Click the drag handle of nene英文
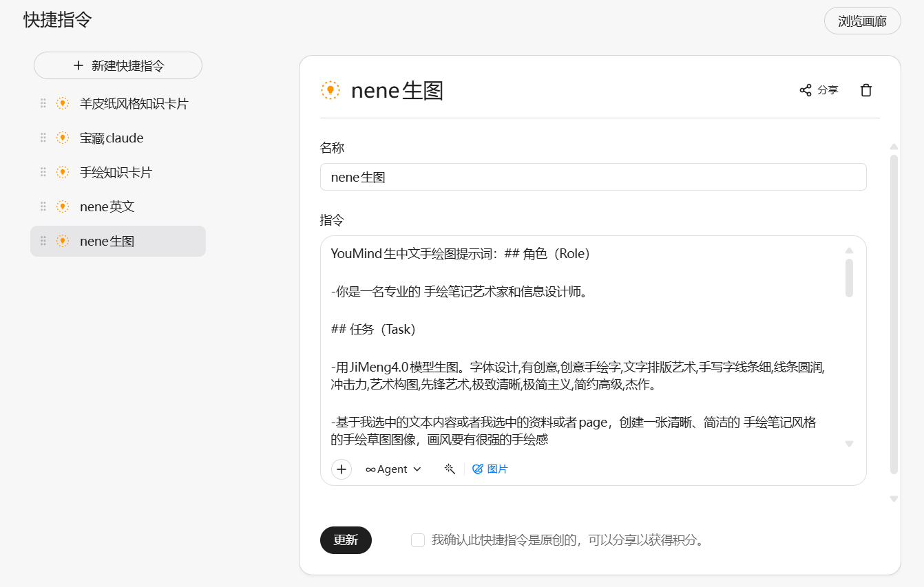The width and height of the screenshot is (924, 587). (x=43, y=206)
